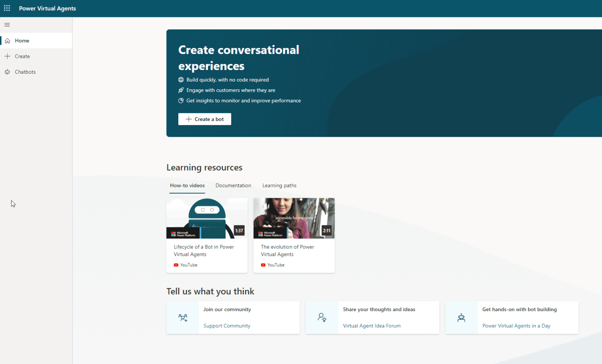
Task: Collapse the sidebar with the hamburger icon
Action: (7, 25)
